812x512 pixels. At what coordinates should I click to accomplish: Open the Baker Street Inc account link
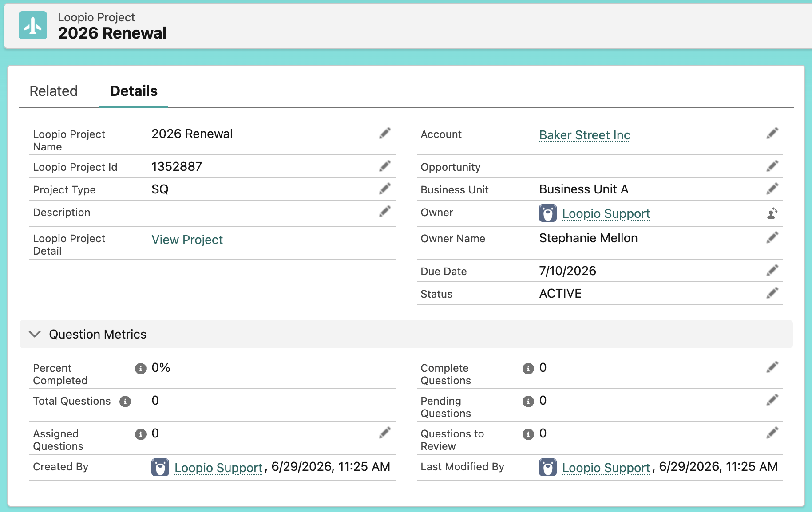(585, 135)
